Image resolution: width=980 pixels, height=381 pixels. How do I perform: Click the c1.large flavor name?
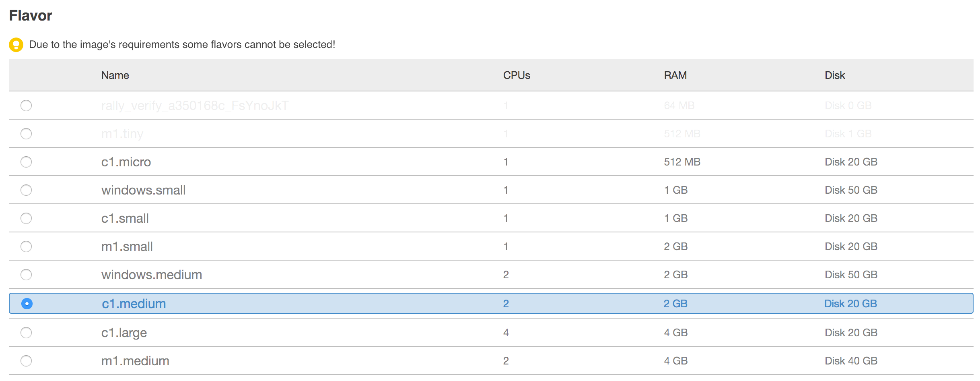coord(124,333)
